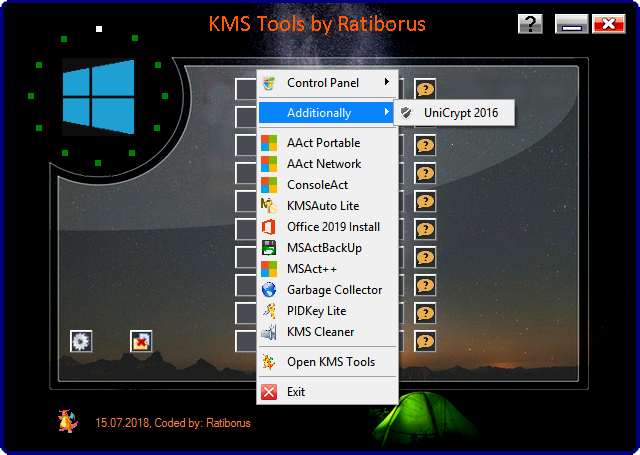Choose KMSAuto Lite menu item
The width and height of the screenshot is (640, 455).
pyautogui.click(x=322, y=206)
